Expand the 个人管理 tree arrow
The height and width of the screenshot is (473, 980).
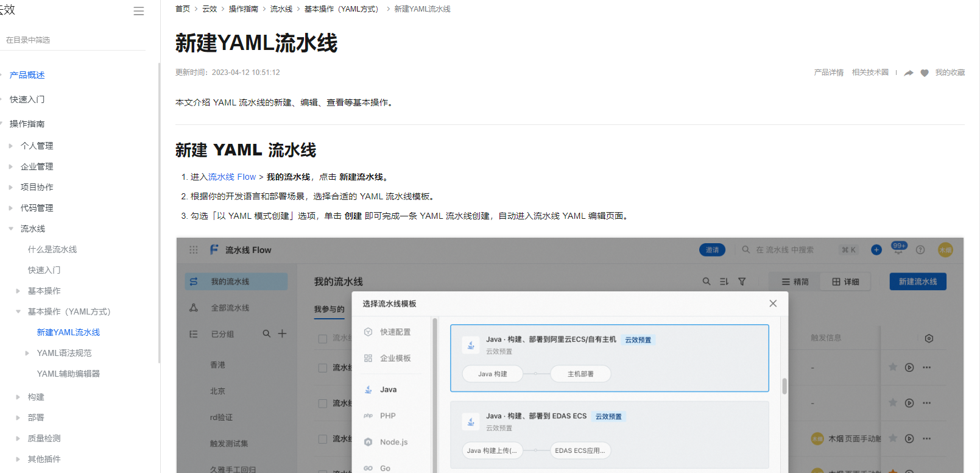[11, 146]
